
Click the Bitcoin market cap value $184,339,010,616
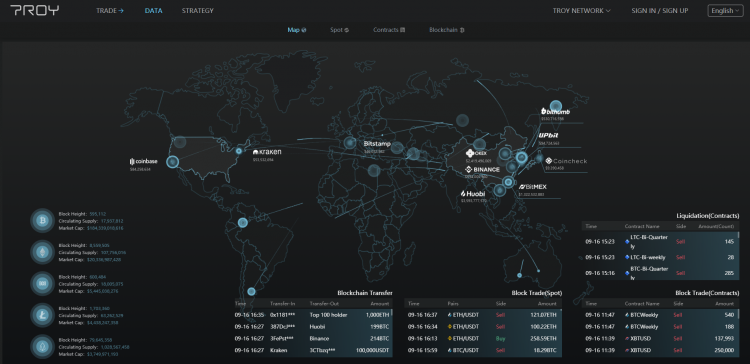pyautogui.click(x=105, y=228)
